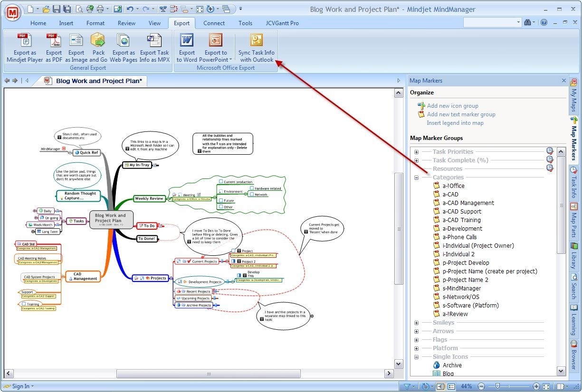Tick the Current production checkbox on map
Viewport: 582px width, 392px height.
coord(221,182)
